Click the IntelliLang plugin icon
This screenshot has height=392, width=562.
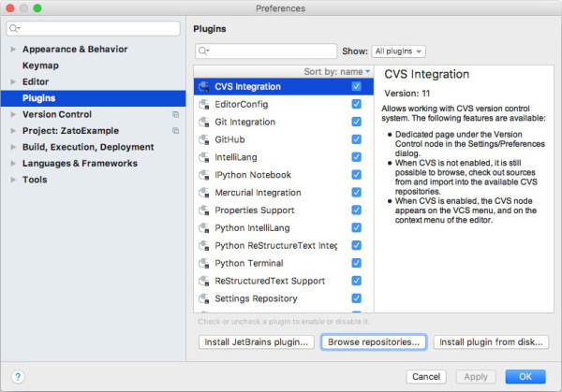pyautogui.click(x=204, y=157)
